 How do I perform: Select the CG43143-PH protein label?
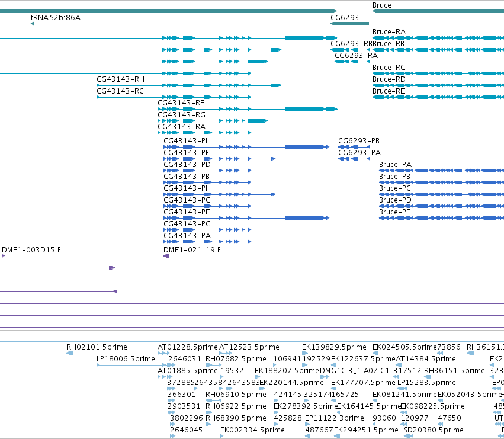(x=187, y=188)
